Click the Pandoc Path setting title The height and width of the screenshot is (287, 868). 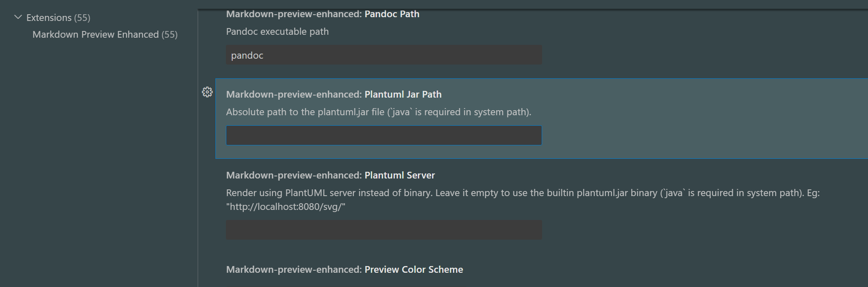click(x=392, y=14)
